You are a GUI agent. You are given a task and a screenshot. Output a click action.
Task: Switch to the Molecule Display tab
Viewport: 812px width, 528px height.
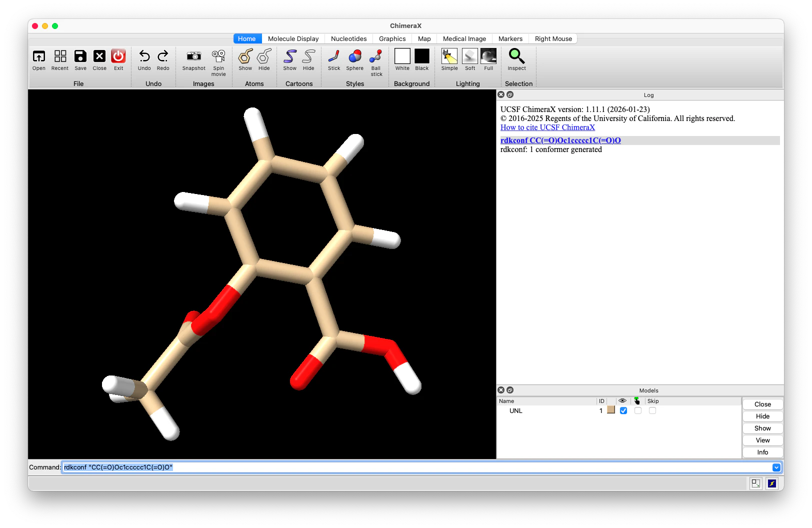(293, 38)
